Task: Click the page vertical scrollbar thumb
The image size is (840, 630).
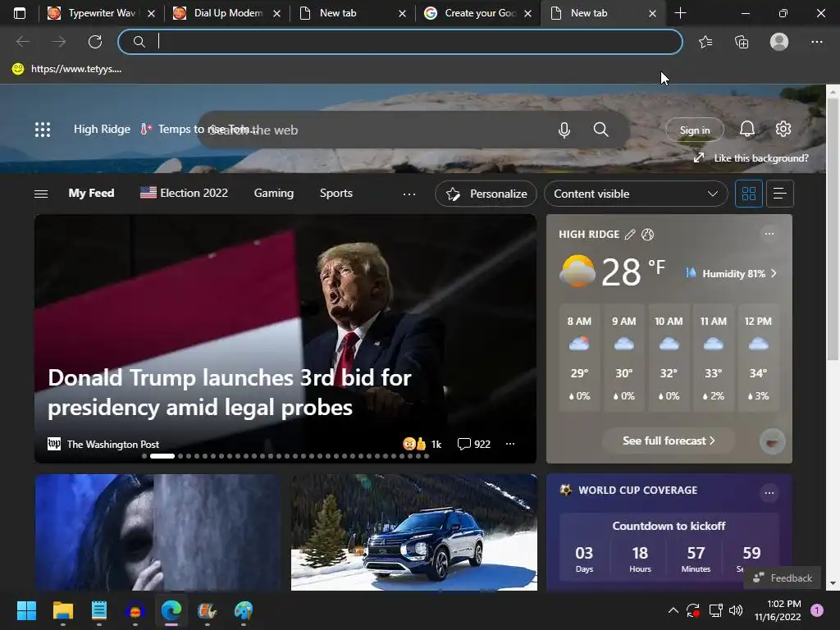Action: pyautogui.click(x=833, y=230)
